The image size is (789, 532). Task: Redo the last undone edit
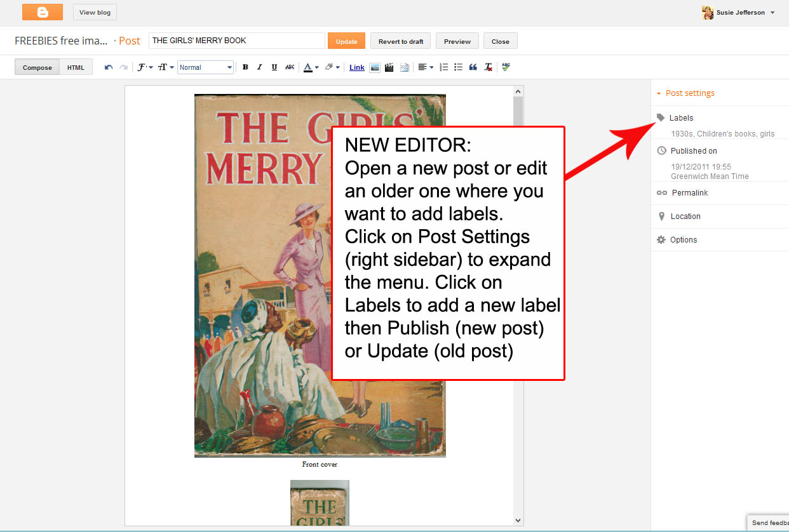pos(123,67)
